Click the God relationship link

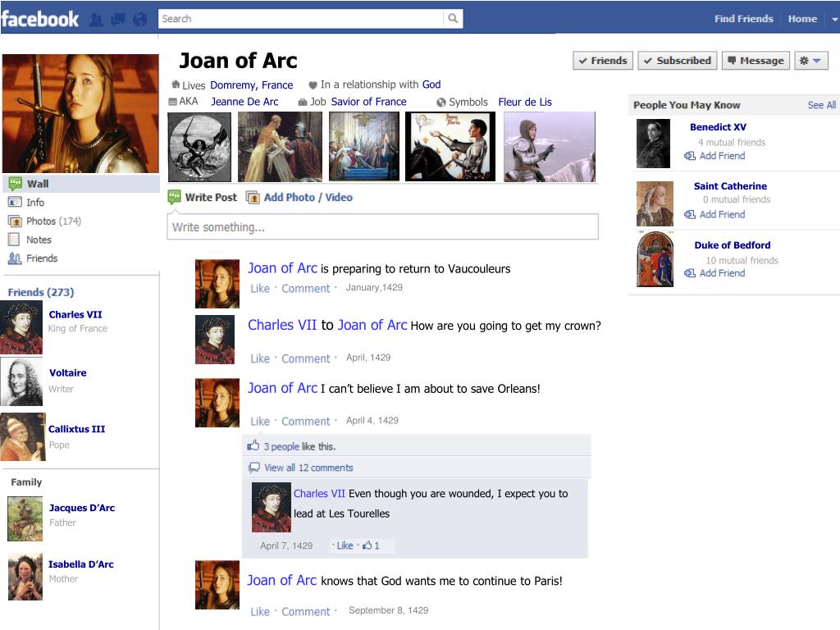[x=431, y=84]
